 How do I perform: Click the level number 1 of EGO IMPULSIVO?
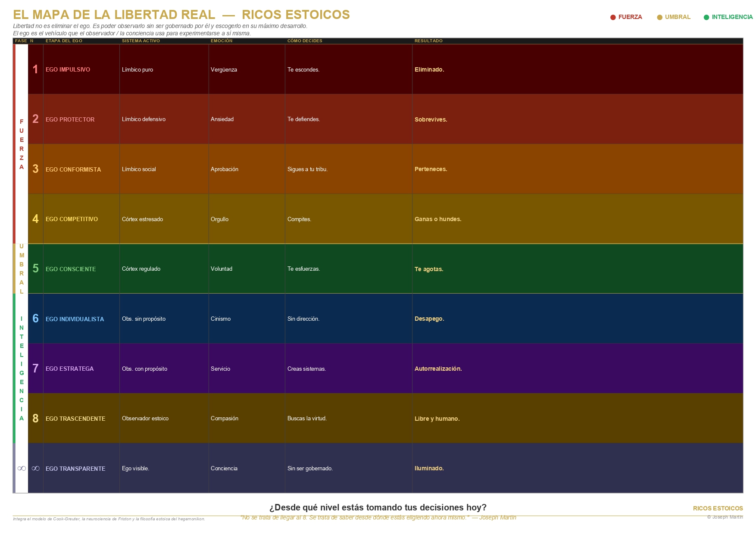pos(35,69)
